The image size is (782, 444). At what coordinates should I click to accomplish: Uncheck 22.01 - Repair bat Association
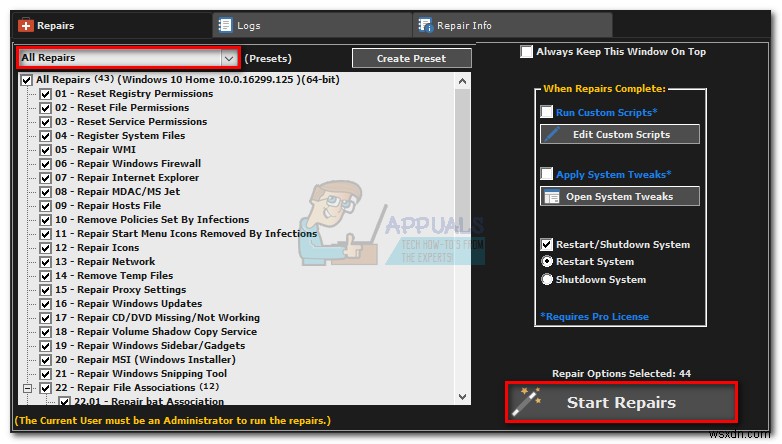point(64,401)
